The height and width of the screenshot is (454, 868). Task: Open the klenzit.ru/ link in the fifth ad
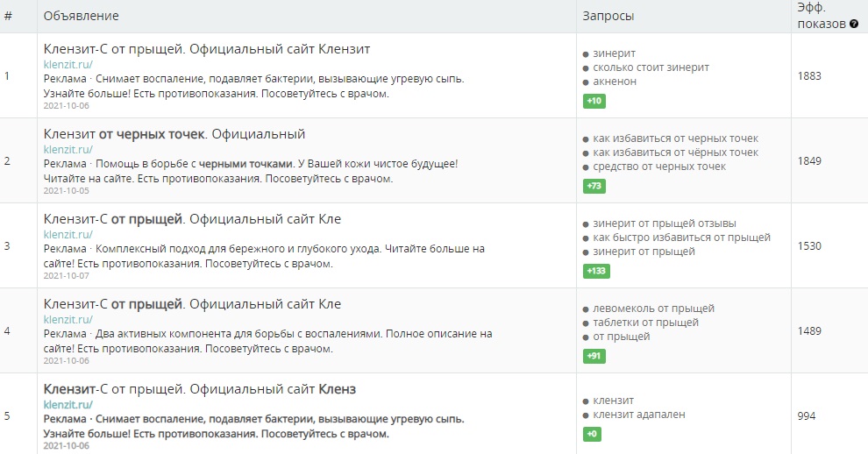[68, 405]
